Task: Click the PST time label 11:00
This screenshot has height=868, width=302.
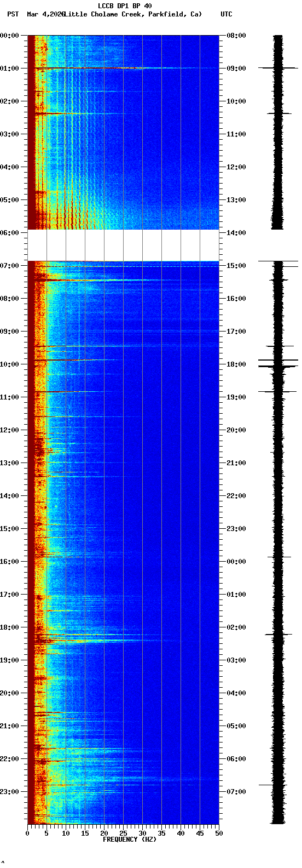Action: (9, 397)
